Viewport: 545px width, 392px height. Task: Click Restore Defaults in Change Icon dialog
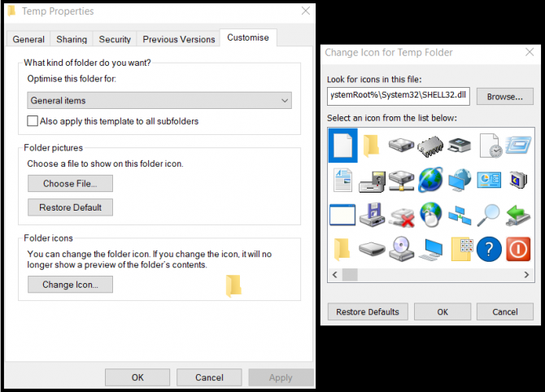pyautogui.click(x=368, y=311)
